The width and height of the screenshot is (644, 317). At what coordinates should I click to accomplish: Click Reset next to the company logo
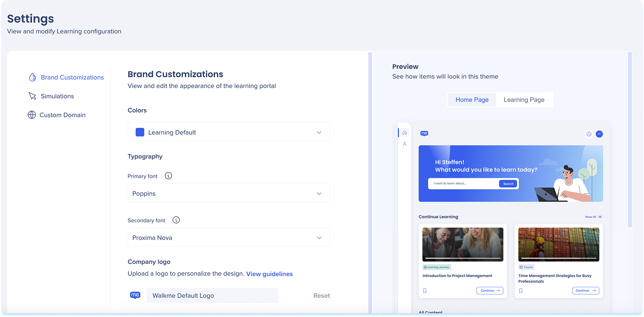pyautogui.click(x=322, y=296)
